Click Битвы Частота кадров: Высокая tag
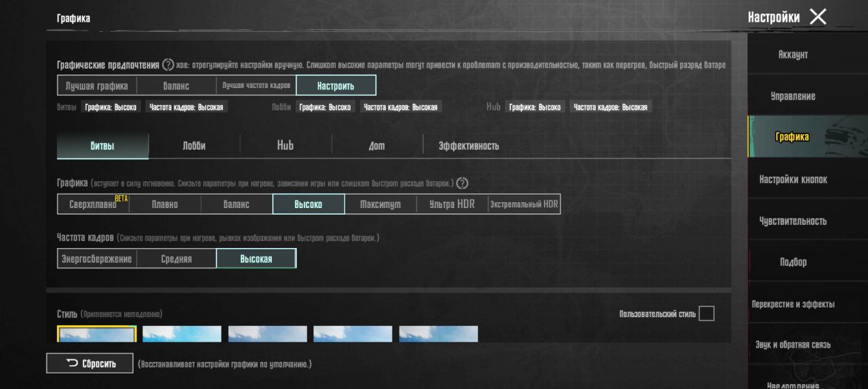This screenshot has height=389, width=868. click(186, 107)
